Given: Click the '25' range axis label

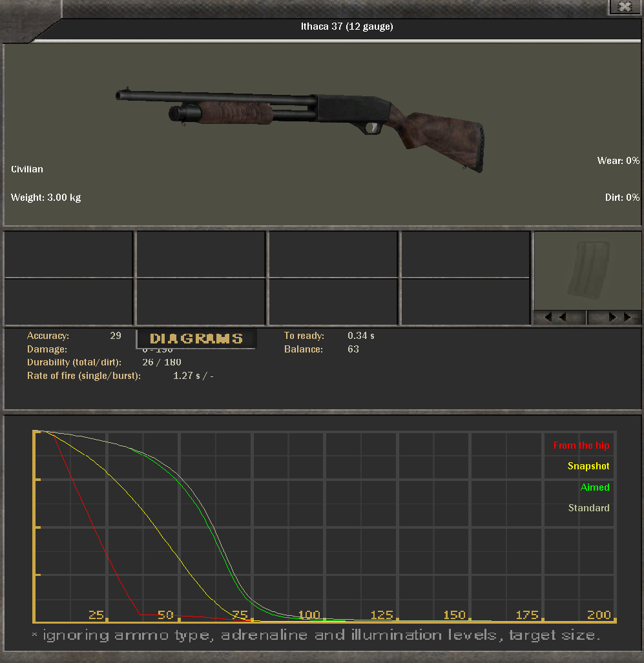Looking at the screenshot, I should [x=96, y=615].
